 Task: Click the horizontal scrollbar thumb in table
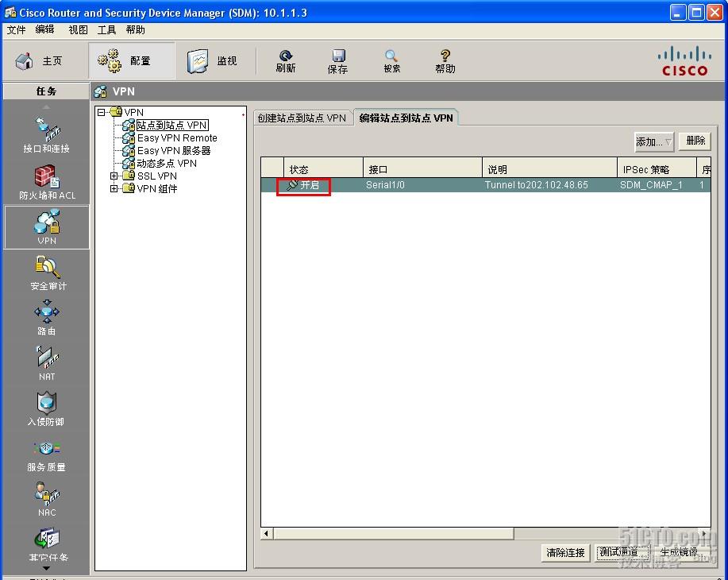click(x=393, y=534)
